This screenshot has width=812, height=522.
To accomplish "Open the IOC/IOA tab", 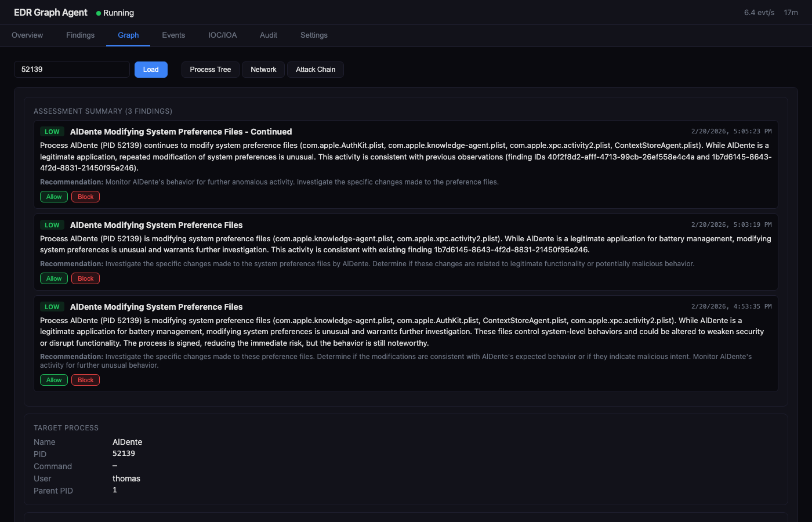I will (x=223, y=35).
